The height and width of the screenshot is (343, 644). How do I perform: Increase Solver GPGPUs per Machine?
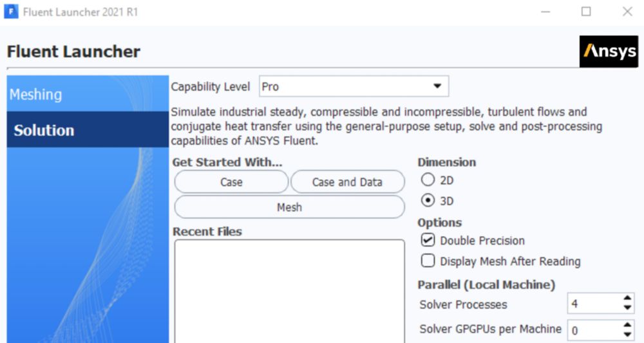[x=628, y=325]
